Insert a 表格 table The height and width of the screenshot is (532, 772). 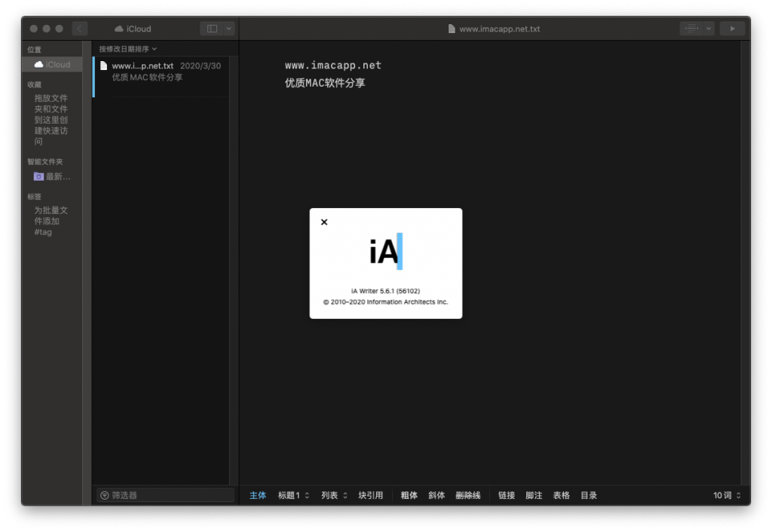(x=561, y=495)
